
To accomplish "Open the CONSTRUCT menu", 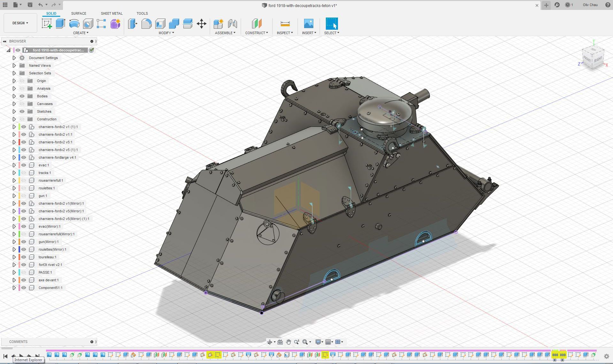I will tap(256, 33).
